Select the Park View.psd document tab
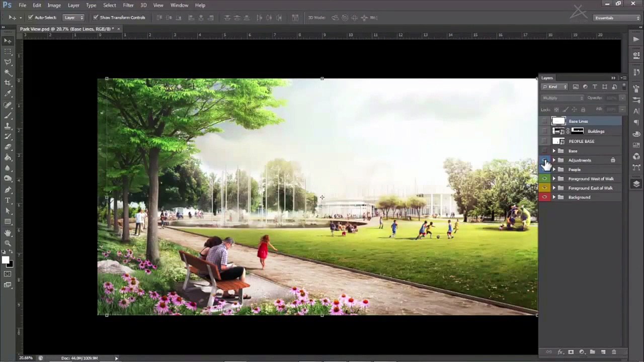Image resolution: width=644 pixels, height=362 pixels. [x=69, y=29]
